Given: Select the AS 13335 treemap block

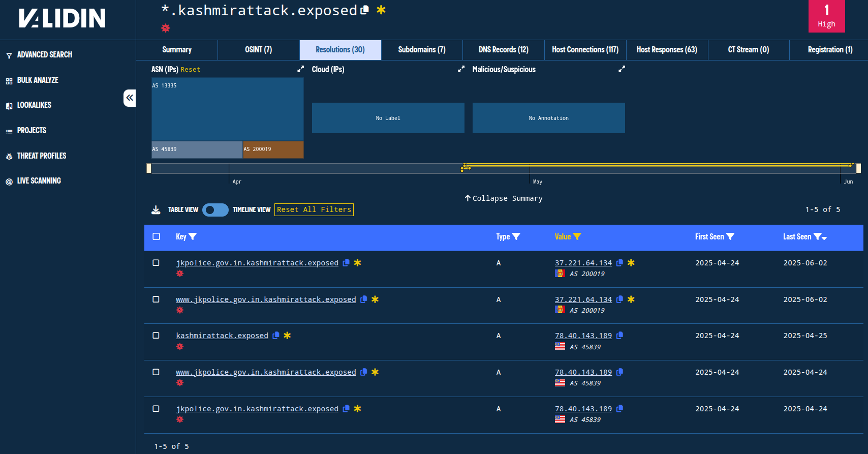Looking at the screenshot, I should point(228,109).
